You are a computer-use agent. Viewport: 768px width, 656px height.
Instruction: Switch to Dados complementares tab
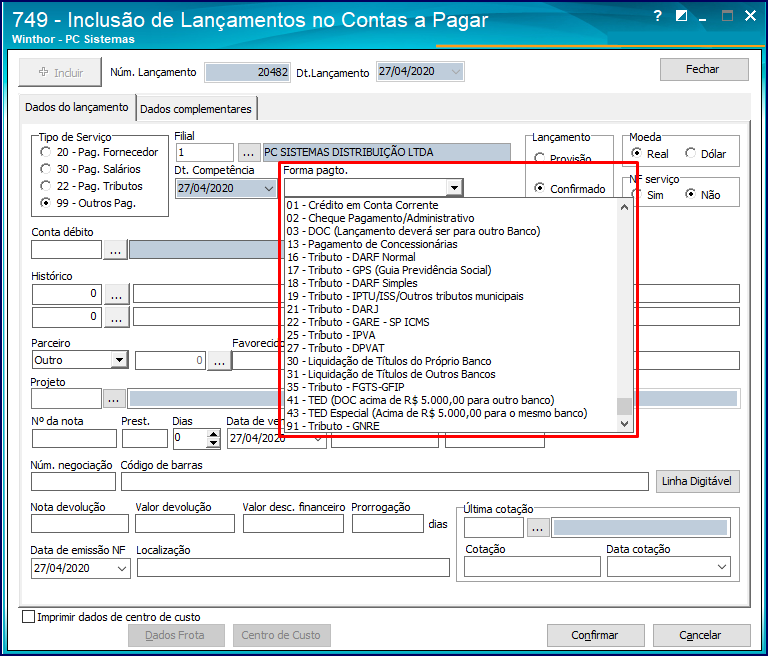coord(196,109)
